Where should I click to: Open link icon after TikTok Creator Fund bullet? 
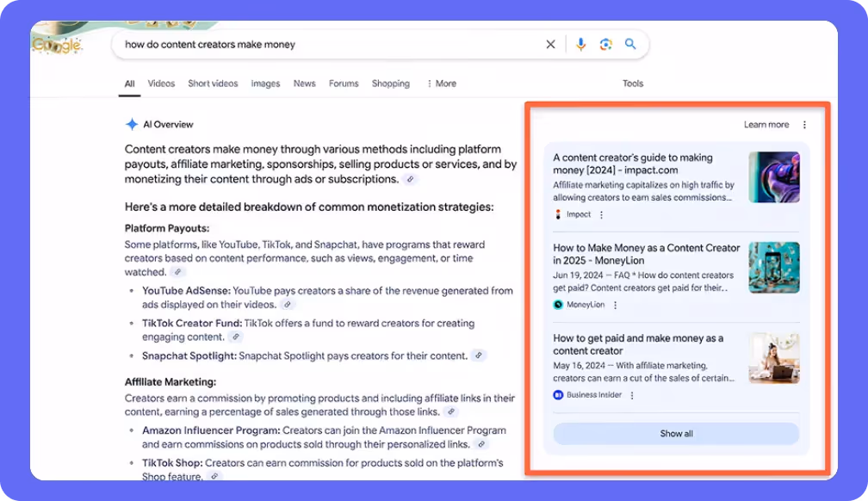(236, 337)
